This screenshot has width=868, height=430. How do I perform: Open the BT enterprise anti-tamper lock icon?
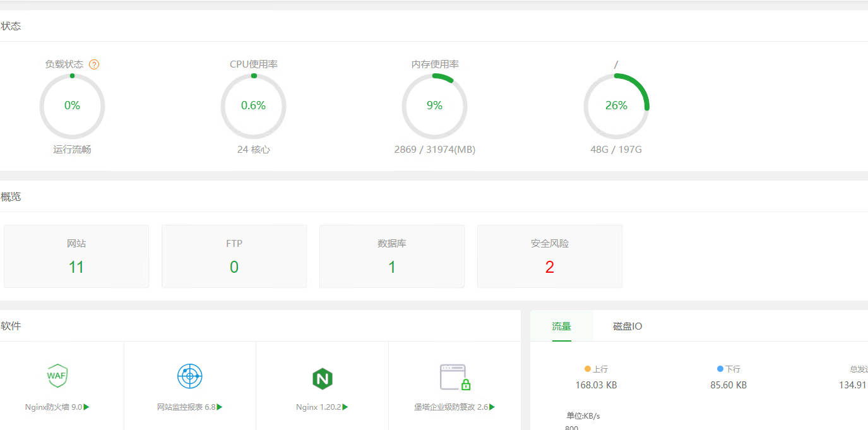[x=455, y=377]
